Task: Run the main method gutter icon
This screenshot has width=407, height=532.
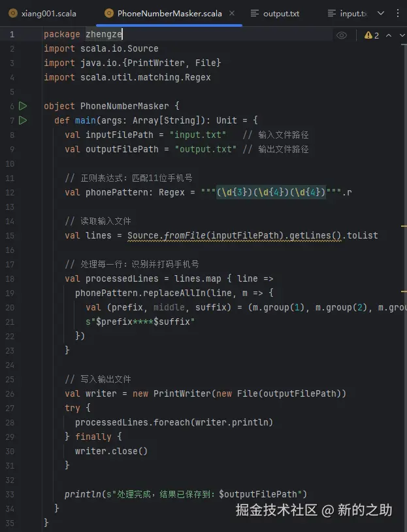Action: click(x=23, y=120)
